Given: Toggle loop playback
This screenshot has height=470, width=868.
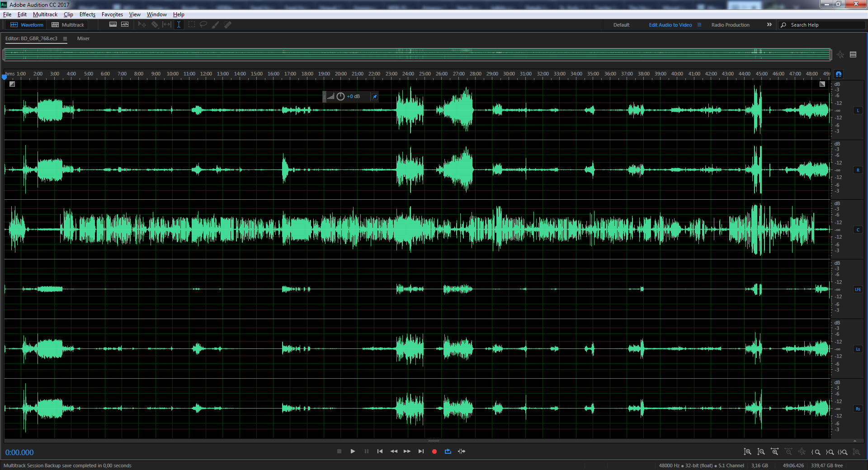Looking at the screenshot, I should (x=448, y=451).
